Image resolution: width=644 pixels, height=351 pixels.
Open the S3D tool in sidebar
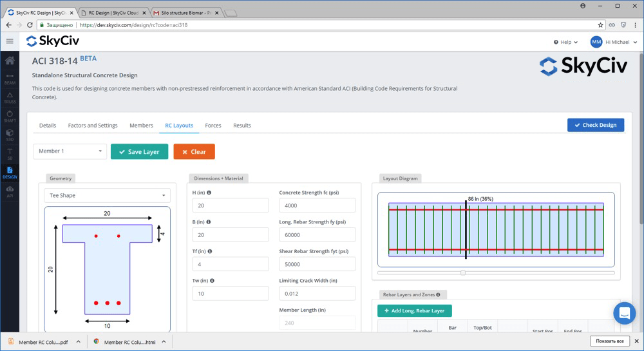[x=10, y=135]
